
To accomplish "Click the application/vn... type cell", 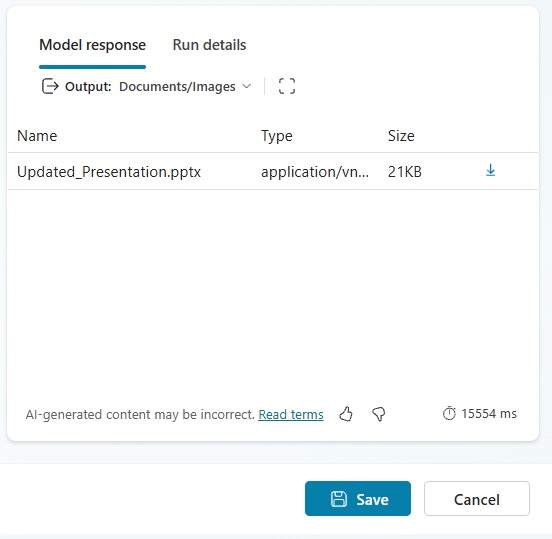I will tap(315, 172).
